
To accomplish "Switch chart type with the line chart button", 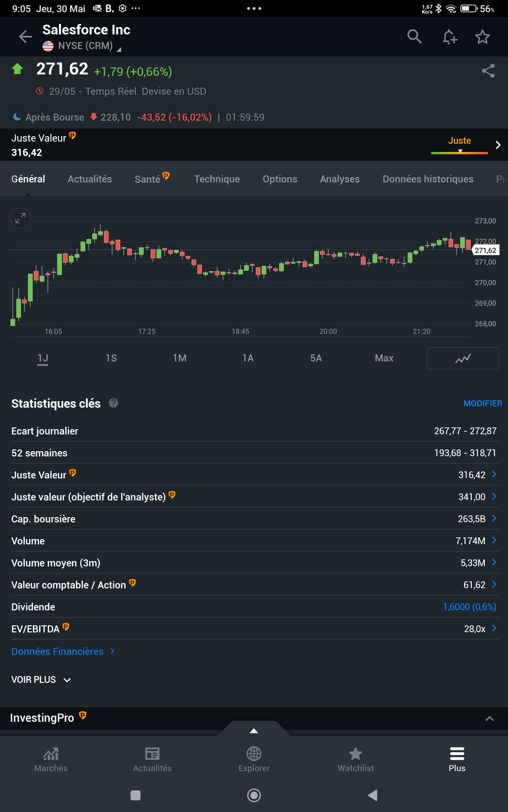I will click(463, 358).
